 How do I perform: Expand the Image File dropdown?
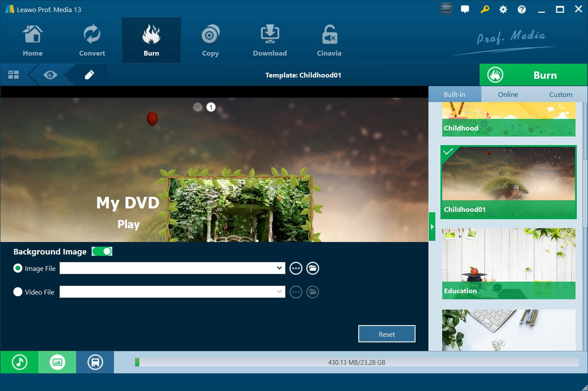point(279,268)
